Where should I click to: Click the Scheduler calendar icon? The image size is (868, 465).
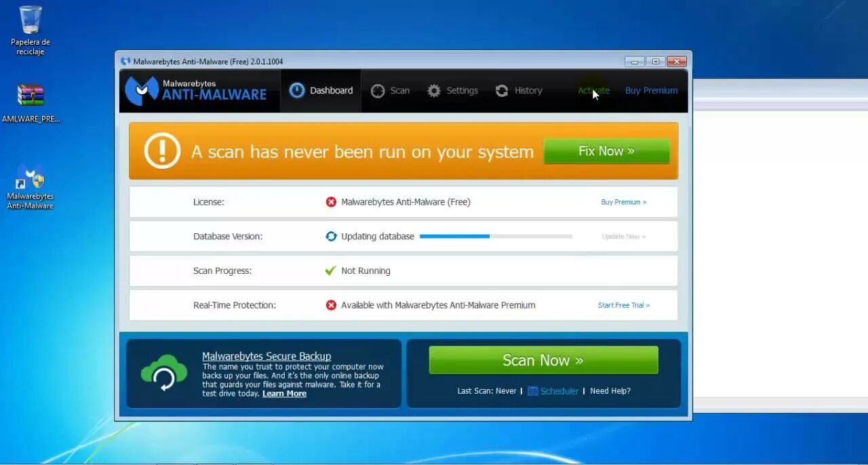[533, 391]
